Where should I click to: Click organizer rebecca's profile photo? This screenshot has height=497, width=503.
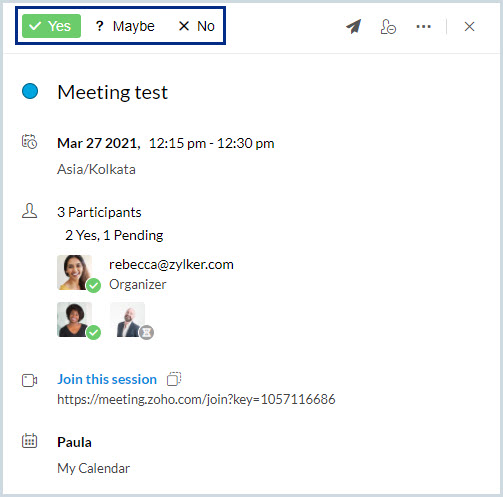(75, 272)
